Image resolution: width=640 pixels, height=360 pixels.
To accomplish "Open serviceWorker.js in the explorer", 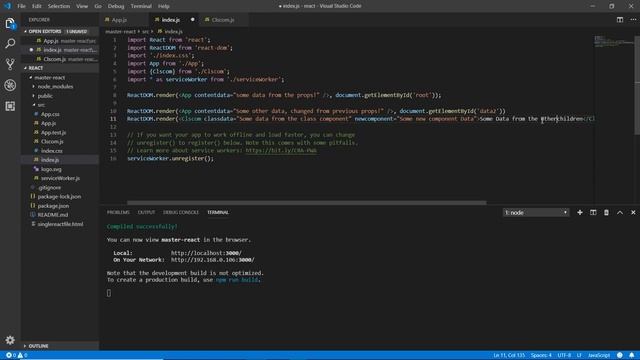I will click(x=60, y=178).
